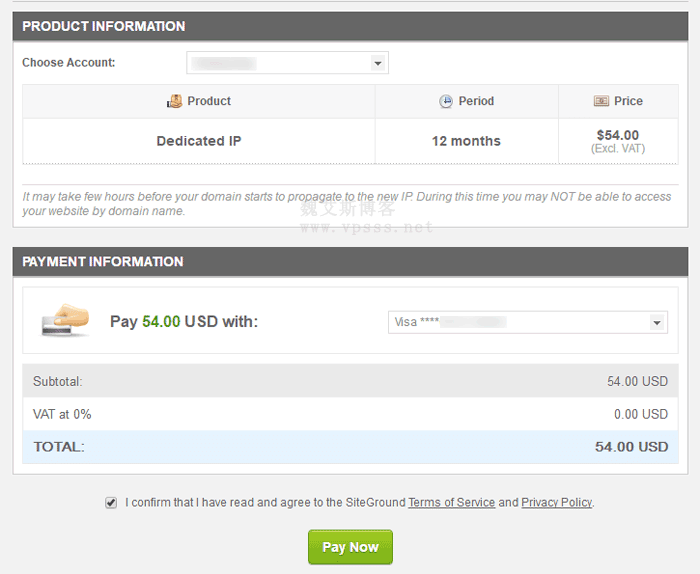The image size is (700, 574).
Task: Click the $54.00 price cell
Action: 617,141
